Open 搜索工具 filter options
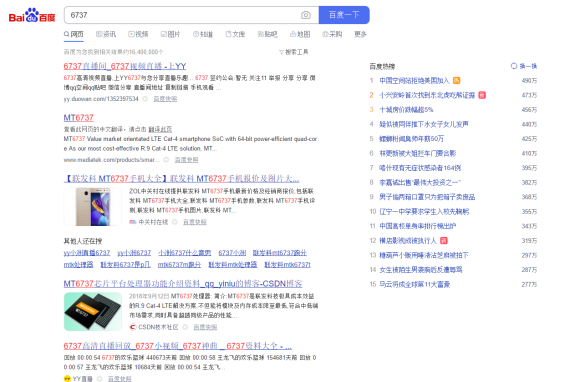 pos(294,52)
